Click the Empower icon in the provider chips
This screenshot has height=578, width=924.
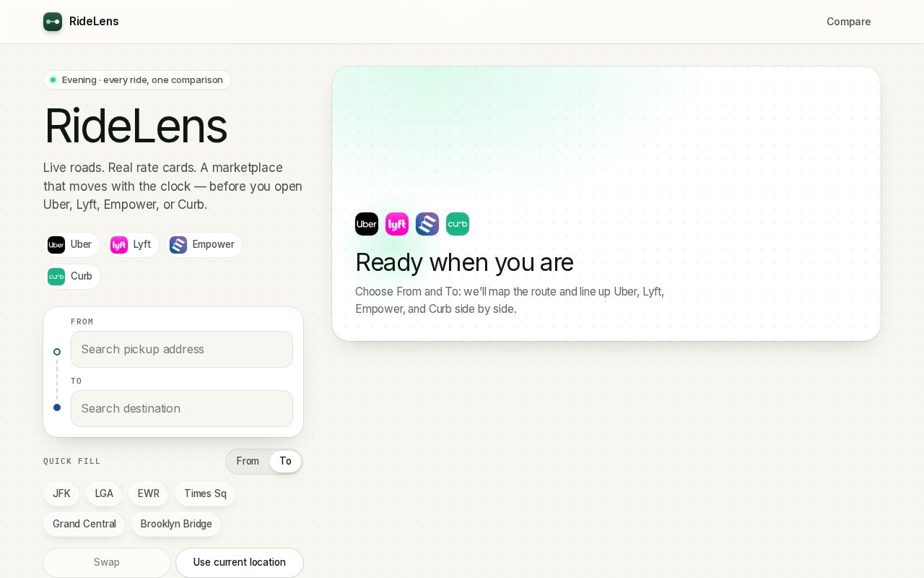pos(178,245)
